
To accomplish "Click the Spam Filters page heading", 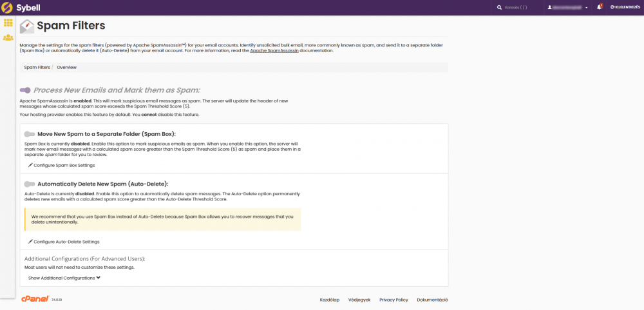I will click(71, 26).
